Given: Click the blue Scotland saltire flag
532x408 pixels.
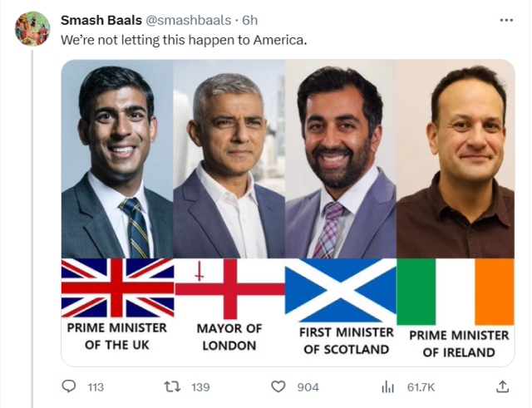Looking at the screenshot, I should coord(341,290).
